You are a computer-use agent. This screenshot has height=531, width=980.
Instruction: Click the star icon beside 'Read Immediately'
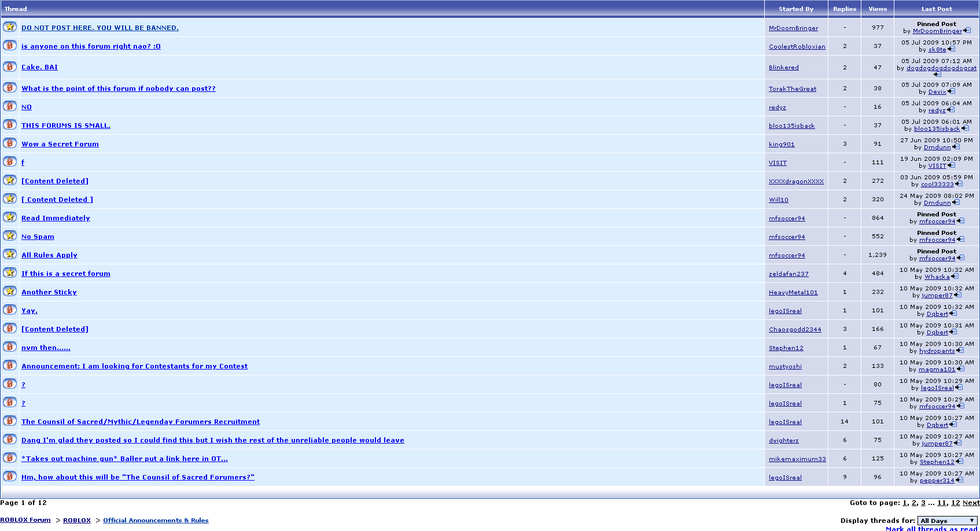[x=10, y=217]
